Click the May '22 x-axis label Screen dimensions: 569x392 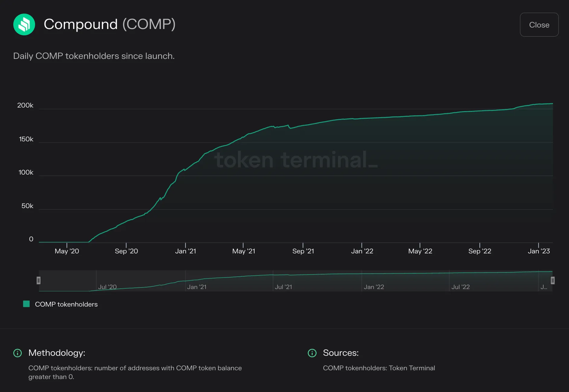420,251
